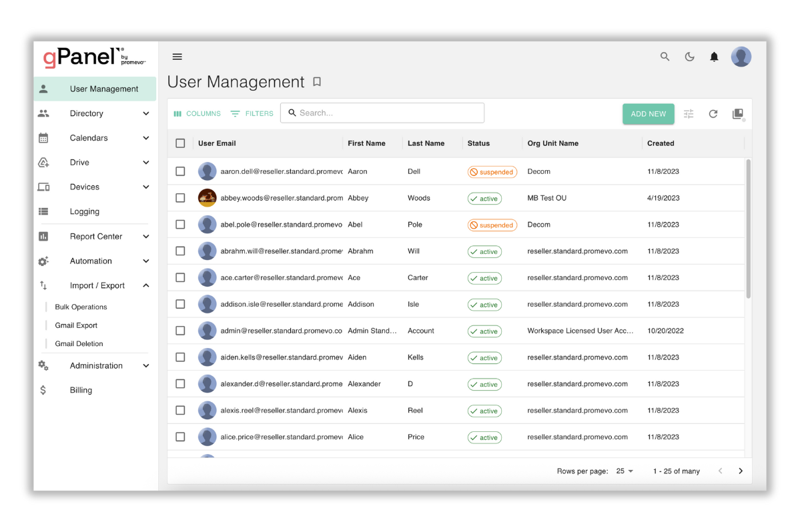This screenshot has width=800, height=532.
Task: Select all users header checkbox
Action: point(180,143)
